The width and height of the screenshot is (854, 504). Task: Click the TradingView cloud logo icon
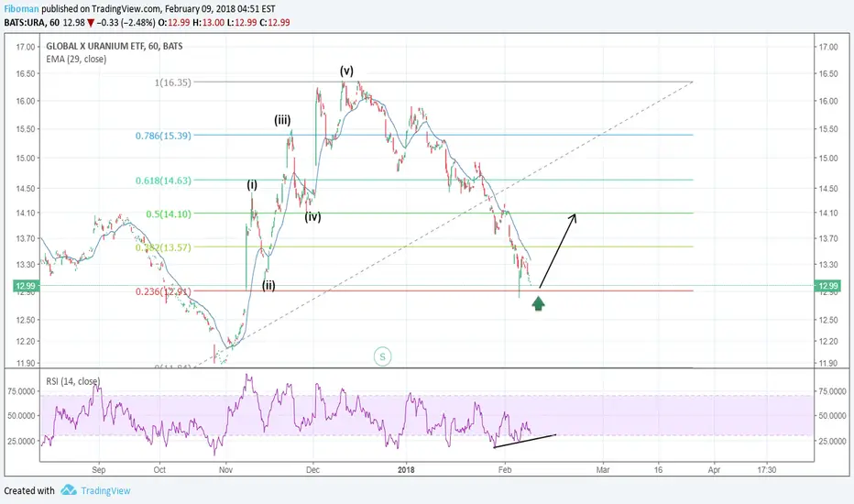tap(69, 490)
